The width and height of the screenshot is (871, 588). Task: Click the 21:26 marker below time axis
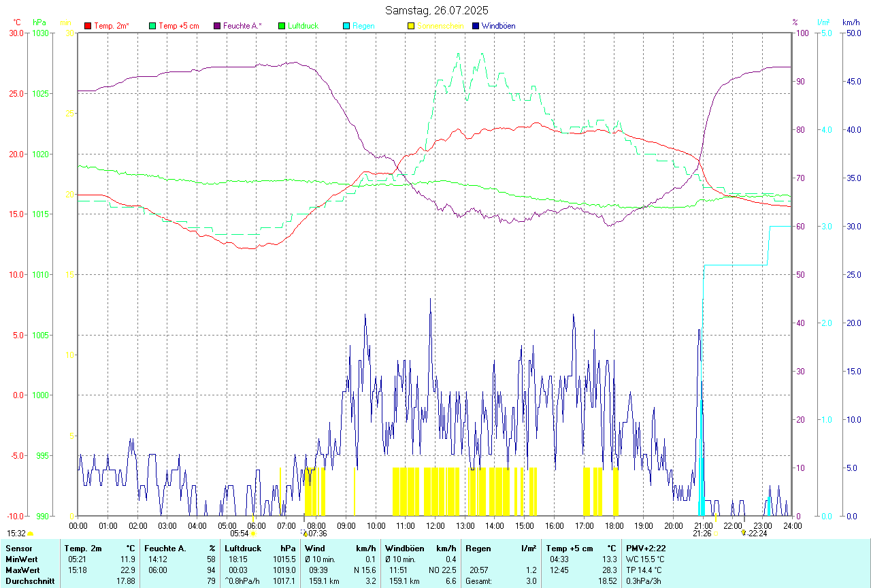click(x=702, y=534)
